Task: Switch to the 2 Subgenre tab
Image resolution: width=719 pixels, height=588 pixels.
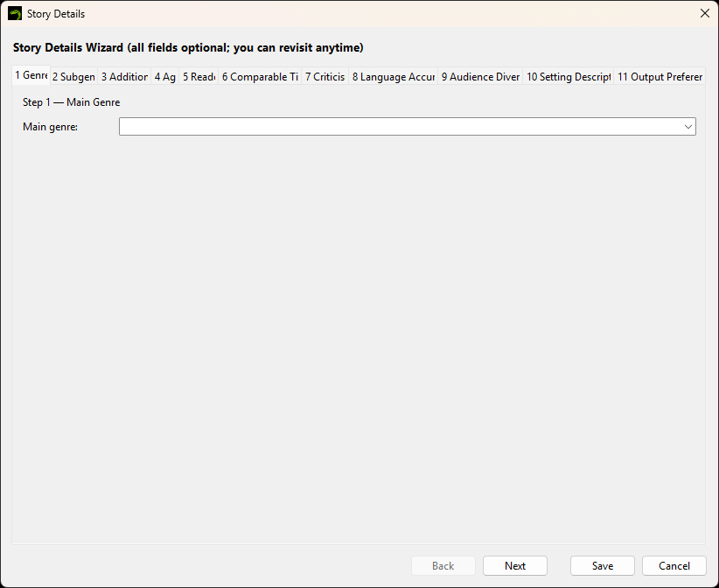Action: 73,76
